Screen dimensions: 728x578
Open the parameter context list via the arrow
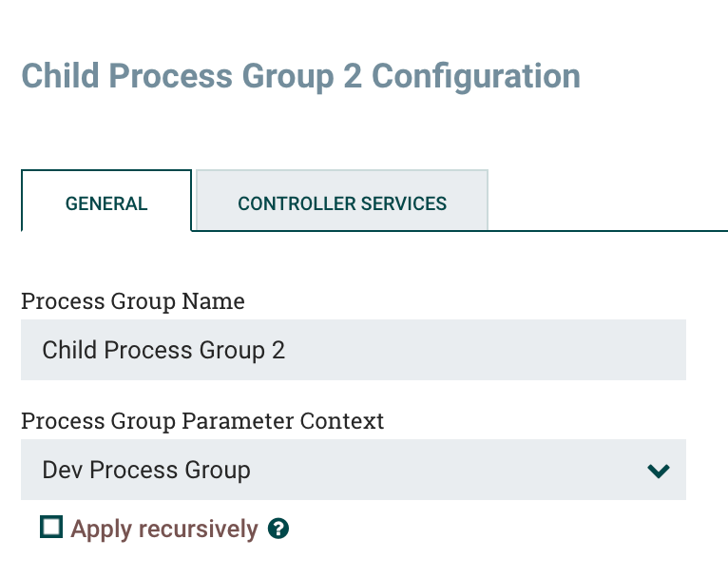[658, 471]
